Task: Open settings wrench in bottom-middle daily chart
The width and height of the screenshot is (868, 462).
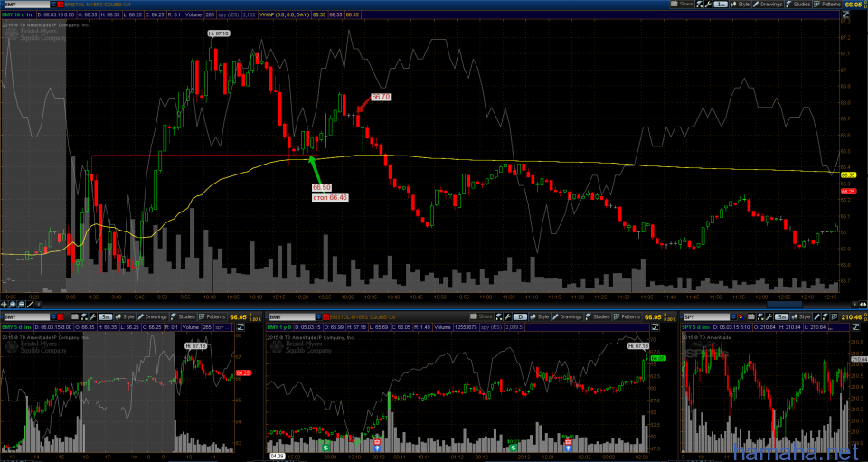Action: pos(507,317)
